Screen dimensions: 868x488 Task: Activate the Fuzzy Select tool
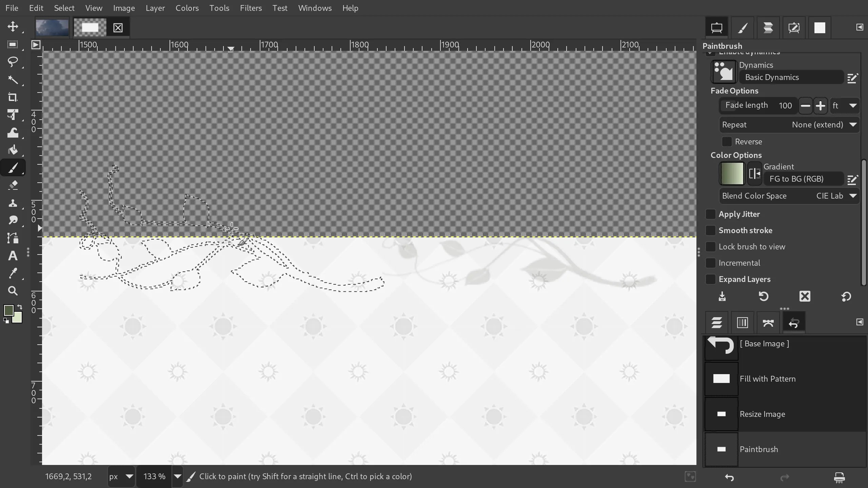13,80
